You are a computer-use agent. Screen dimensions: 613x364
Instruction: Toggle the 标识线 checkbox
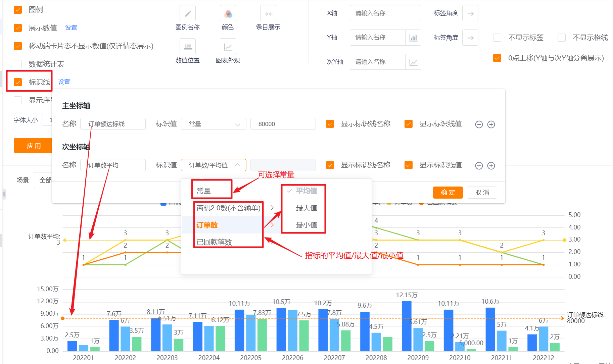tap(18, 82)
